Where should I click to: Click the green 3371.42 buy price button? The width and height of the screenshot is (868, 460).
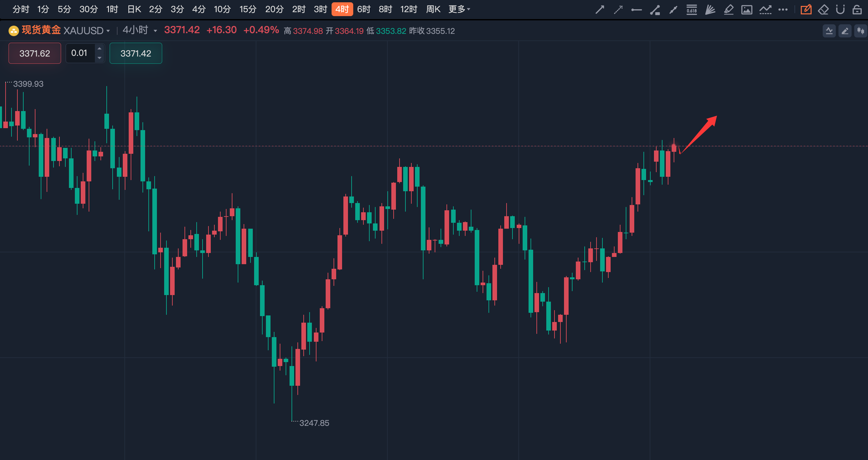pyautogui.click(x=136, y=53)
